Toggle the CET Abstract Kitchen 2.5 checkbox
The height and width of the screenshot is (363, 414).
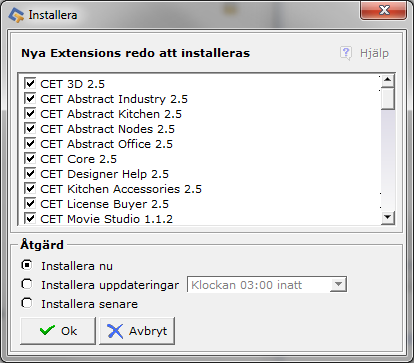pos(30,113)
